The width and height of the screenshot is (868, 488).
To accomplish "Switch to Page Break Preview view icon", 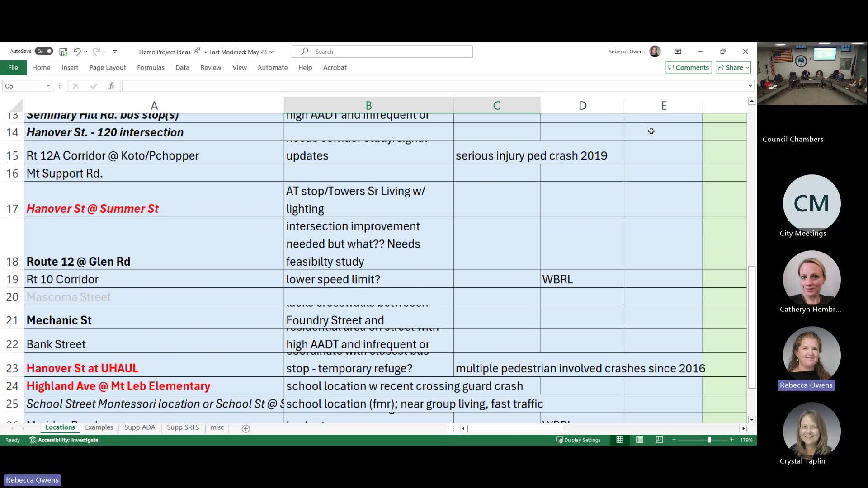I will pyautogui.click(x=659, y=440).
